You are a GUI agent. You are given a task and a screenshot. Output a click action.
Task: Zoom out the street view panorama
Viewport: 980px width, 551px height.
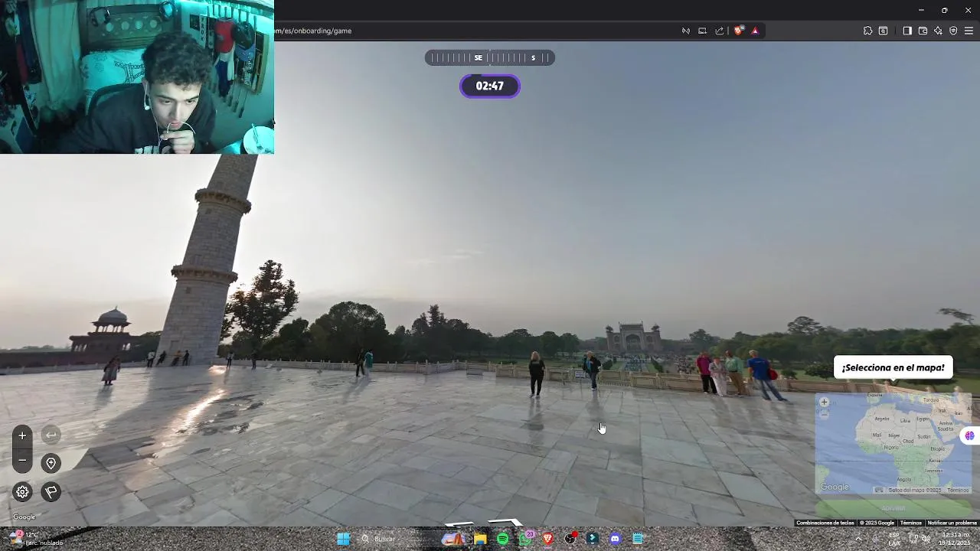coord(22,461)
